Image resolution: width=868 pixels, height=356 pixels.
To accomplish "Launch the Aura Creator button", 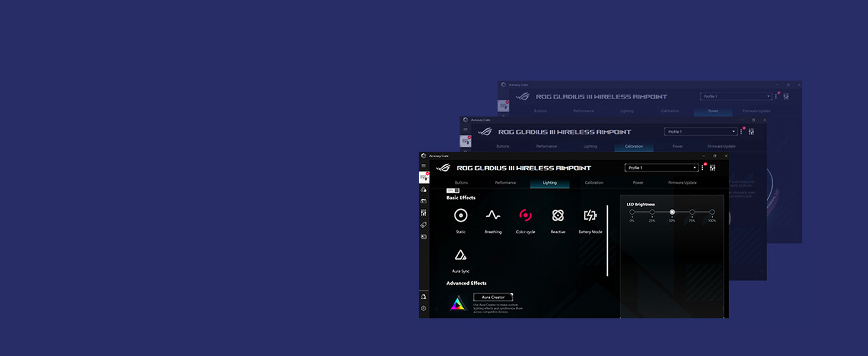I will 493,297.
